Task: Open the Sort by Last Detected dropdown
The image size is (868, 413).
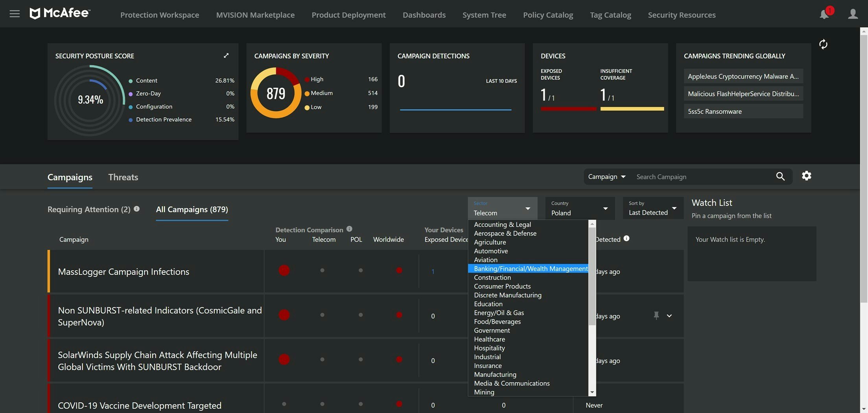Action: (x=652, y=208)
